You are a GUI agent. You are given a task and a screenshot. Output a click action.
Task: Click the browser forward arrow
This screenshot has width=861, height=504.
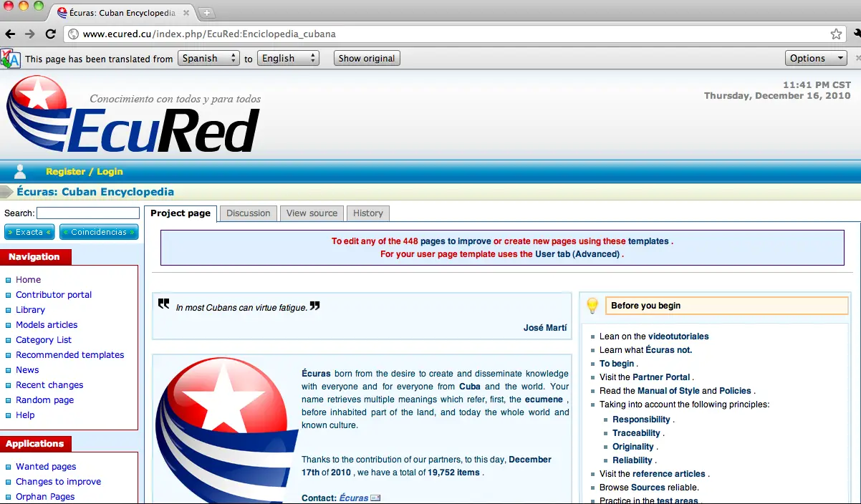click(30, 34)
